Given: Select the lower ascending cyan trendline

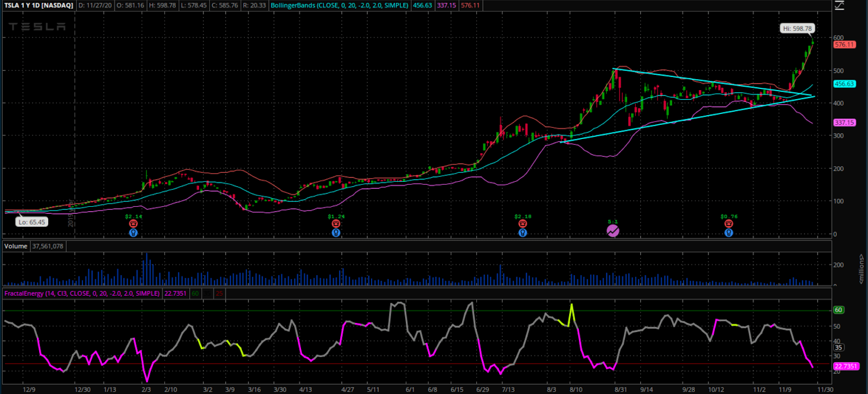Looking at the screenshot, I should pyautogui.click(x=686, y=119).
